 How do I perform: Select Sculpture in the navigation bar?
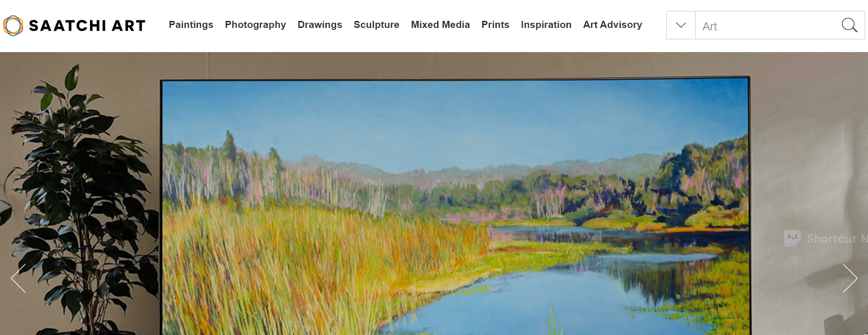pyautogui.click(x=376, y=25)
